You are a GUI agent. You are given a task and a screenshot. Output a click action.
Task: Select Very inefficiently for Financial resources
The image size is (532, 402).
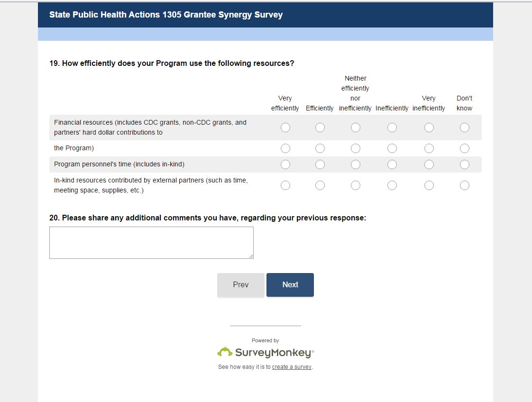coord(429,128)
